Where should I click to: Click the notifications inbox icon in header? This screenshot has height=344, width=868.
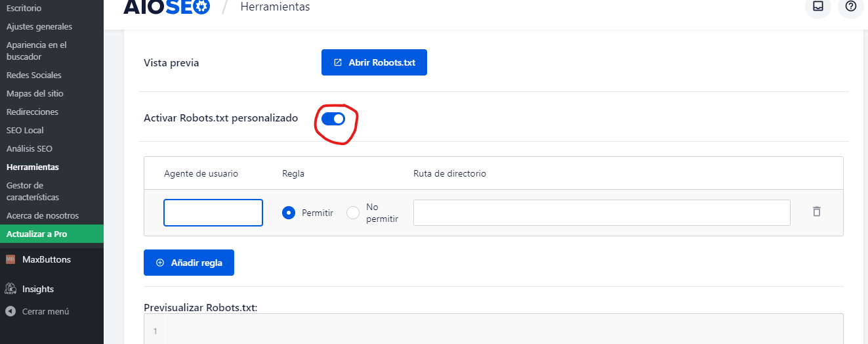[817, 7]
